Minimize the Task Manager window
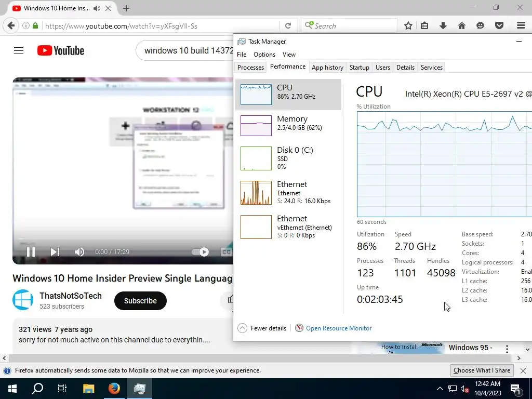This screenshot has width=532, height=399. pos(519,42)
